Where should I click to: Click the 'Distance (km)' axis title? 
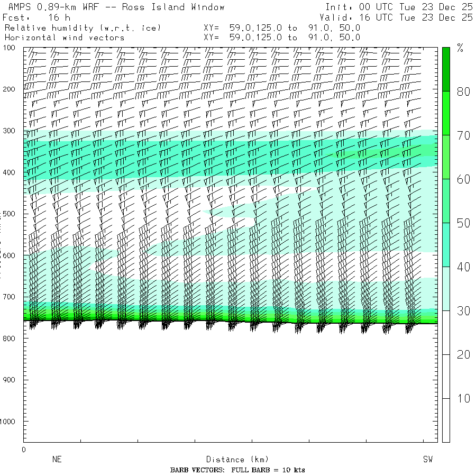[x=233, y=460]
